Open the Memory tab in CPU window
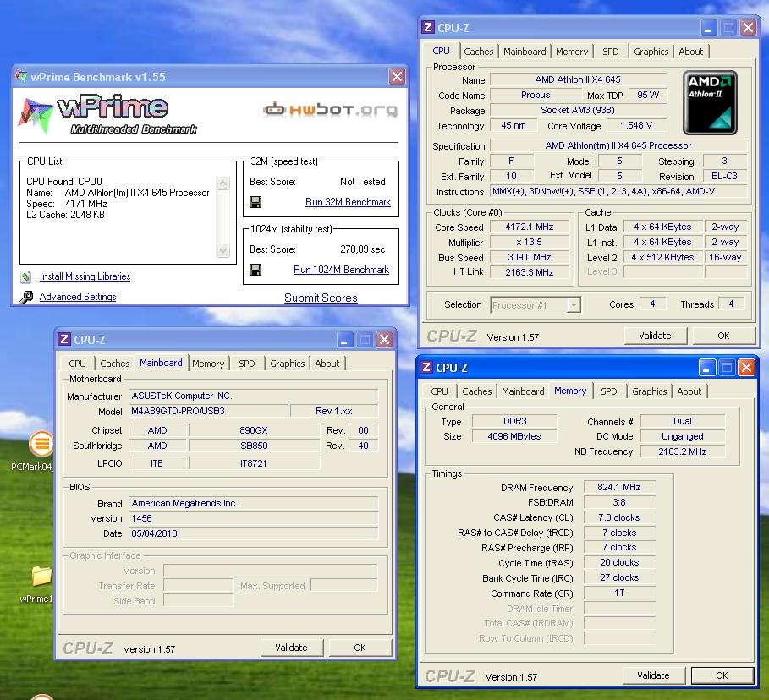Screen dimensions: 769x700 coord(571,52)
